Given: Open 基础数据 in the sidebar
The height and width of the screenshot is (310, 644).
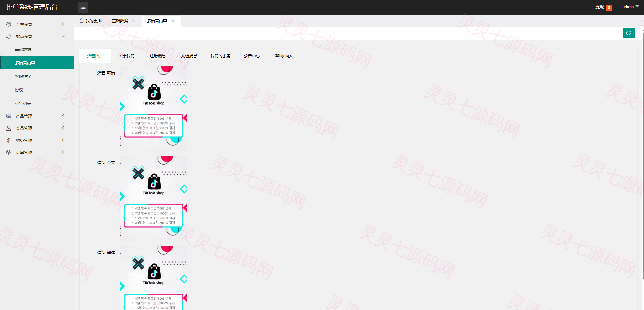Looking at the screenshot, I should pos(37,49).
